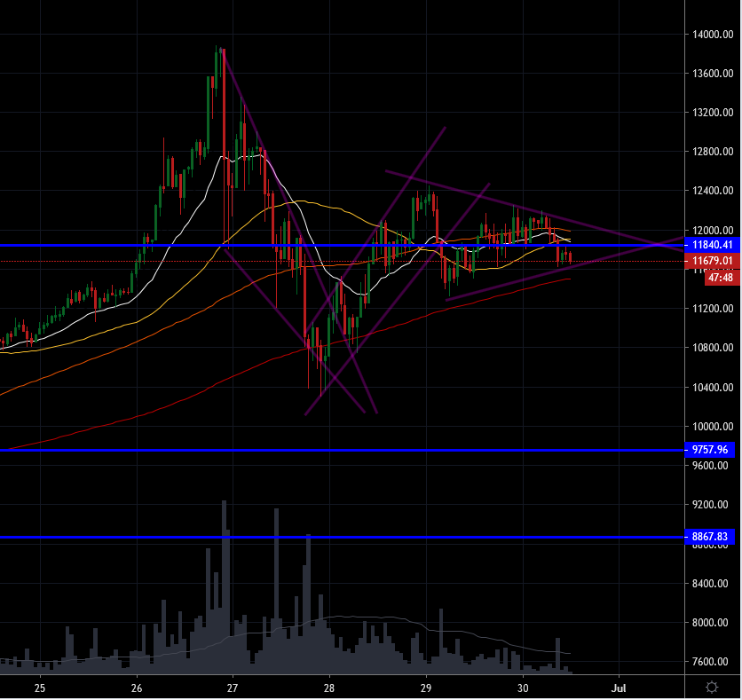Screen dimensions: 742x700
Task: Select the blue line at 8867.83
Action: [342, 537]
